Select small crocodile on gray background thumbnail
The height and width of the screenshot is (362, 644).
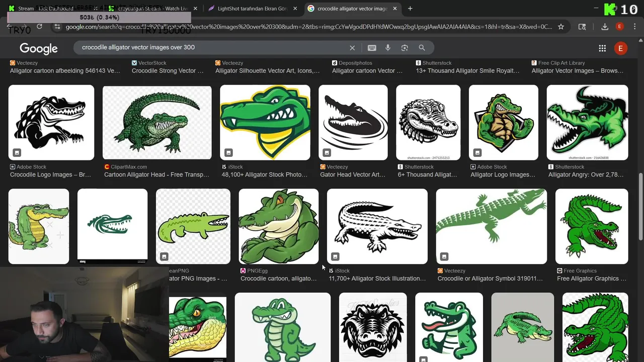click(523, 327)
